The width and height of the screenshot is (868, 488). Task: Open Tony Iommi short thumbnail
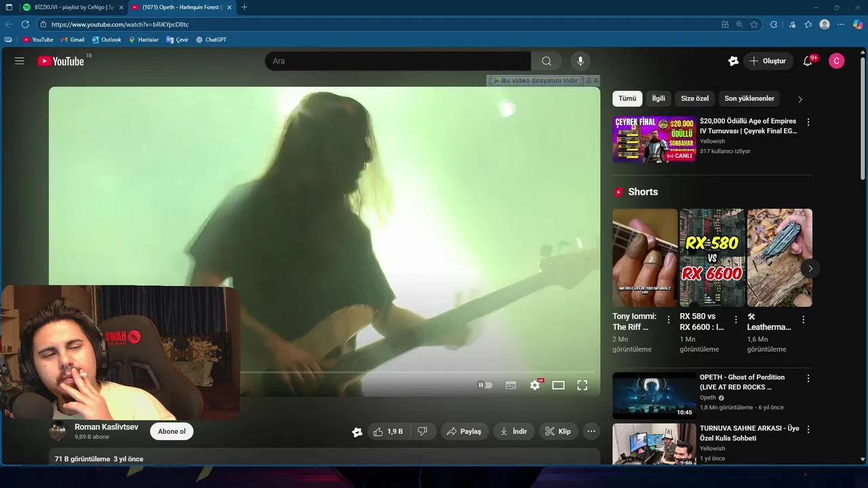(645, 258)
